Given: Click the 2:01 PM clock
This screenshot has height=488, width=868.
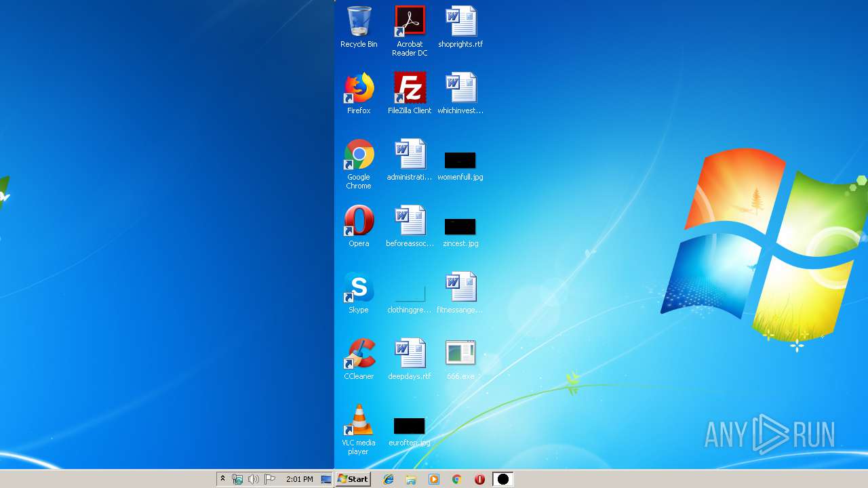Looking at the screenshot, I should tap(300, 479).
